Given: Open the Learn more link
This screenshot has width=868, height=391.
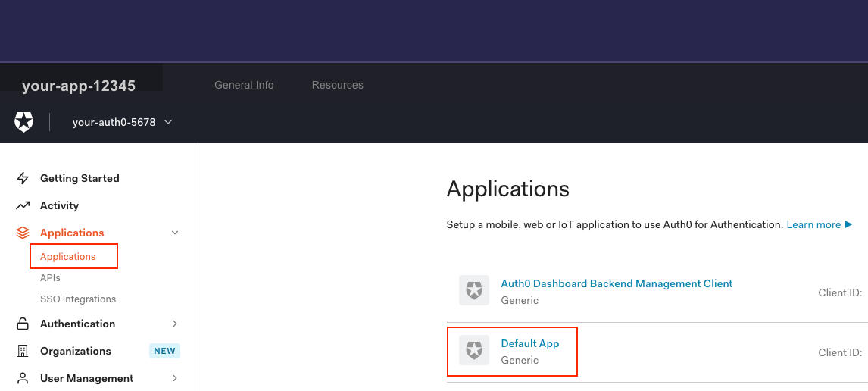Looking at the screenshot, I should pos(820,224).
